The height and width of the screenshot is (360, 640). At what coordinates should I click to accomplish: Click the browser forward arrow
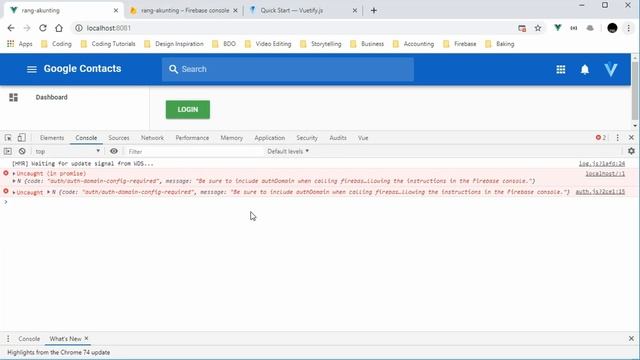27,28
